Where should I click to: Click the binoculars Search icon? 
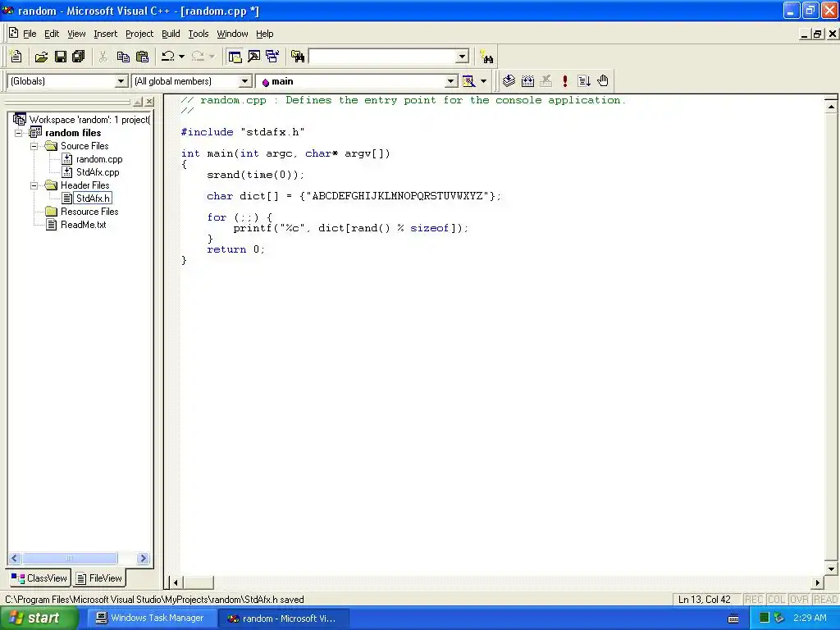click(487, 57)
